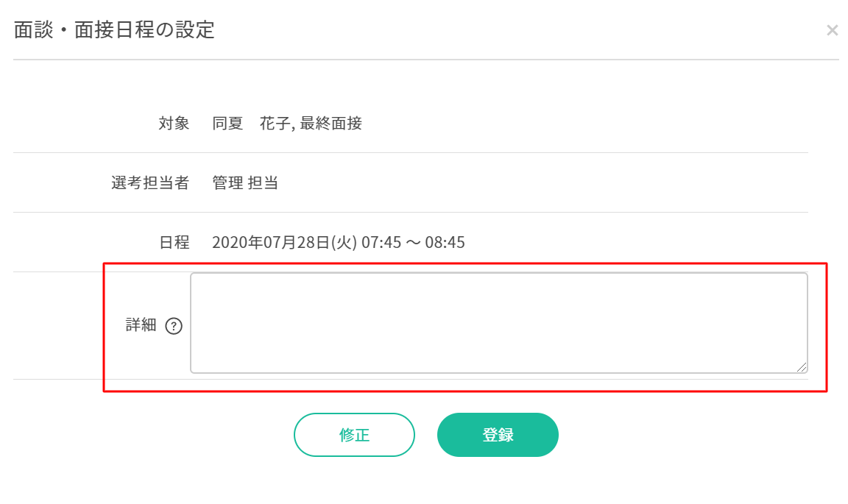Click the help icon beside 詳細
848x504 pixels.
174,326
